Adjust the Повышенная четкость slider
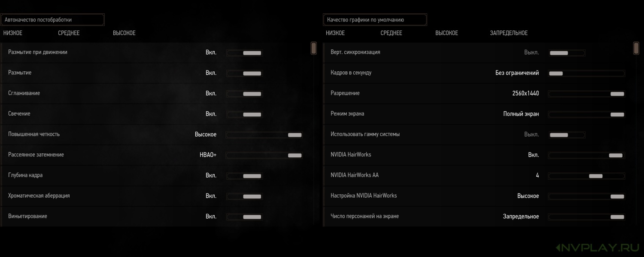 click(x=264, y=135)
